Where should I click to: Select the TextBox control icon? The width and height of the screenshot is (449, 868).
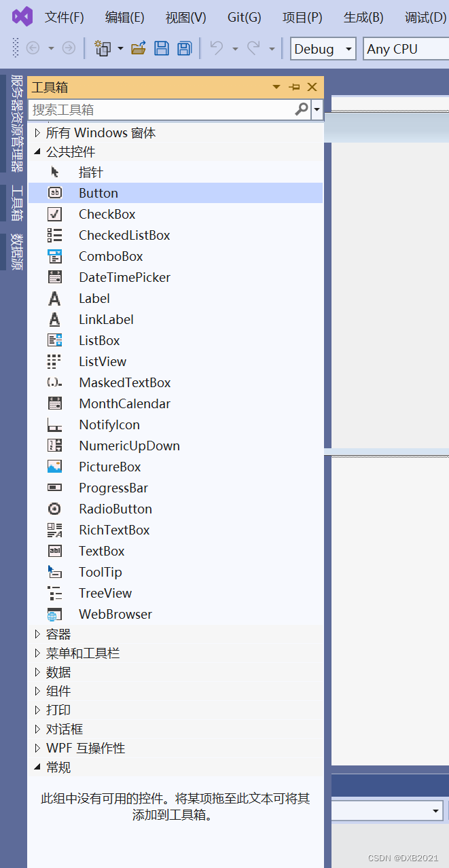[x=55, y=551]
